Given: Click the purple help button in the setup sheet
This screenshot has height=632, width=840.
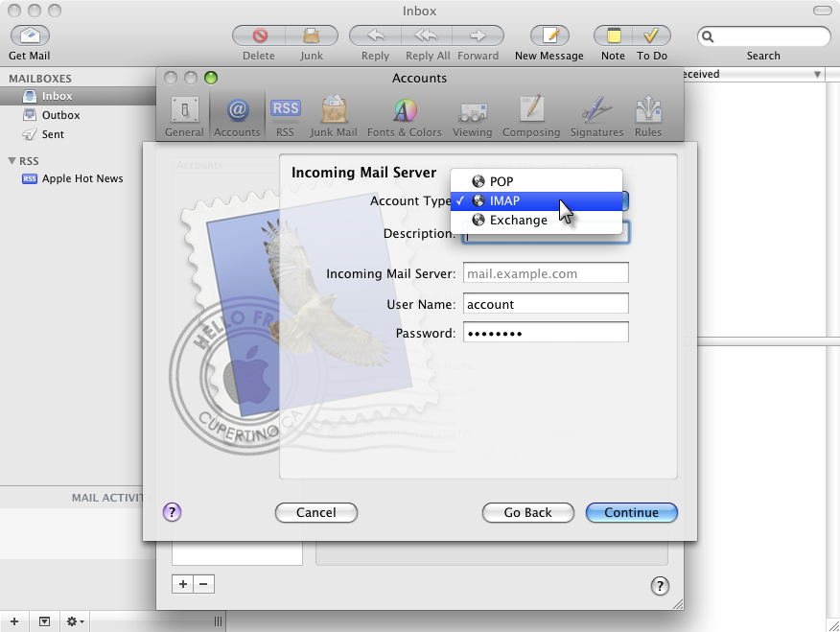Looking at the screenshot, I should pos(172,512).
